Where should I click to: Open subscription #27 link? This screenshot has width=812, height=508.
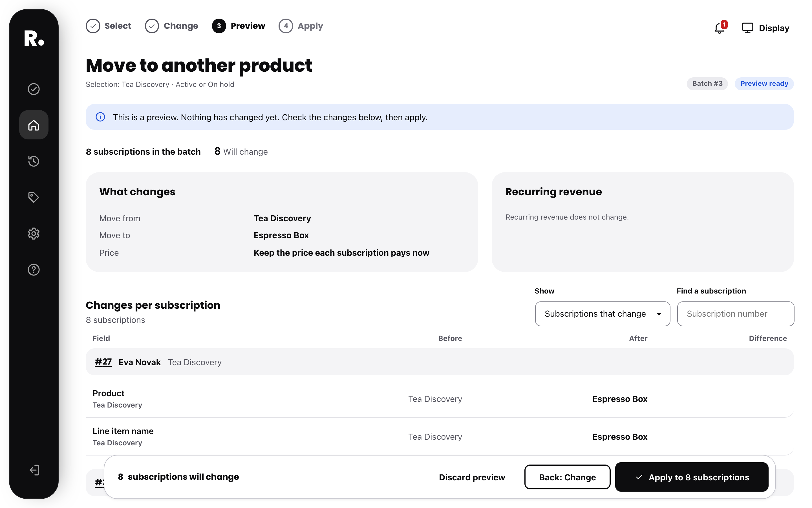click(x=103, y=362)
